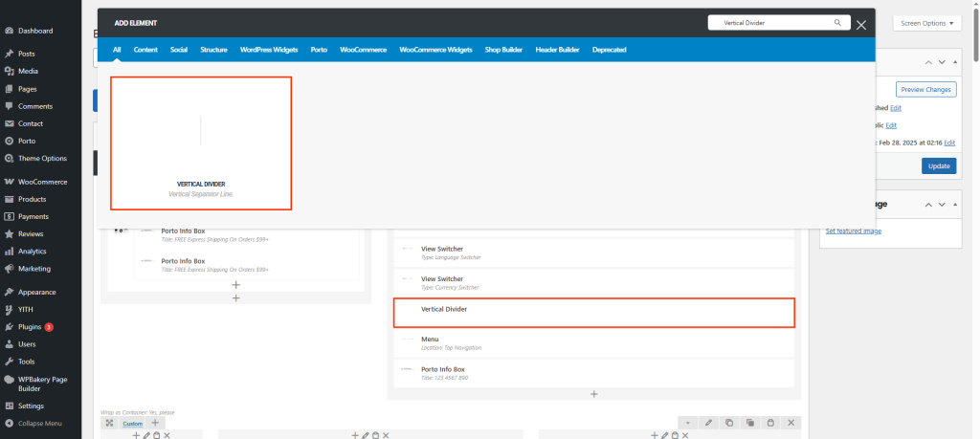Click the search magnifier icon in Add Element
This screenshot has width=980, height=439.
coord(837,23)
